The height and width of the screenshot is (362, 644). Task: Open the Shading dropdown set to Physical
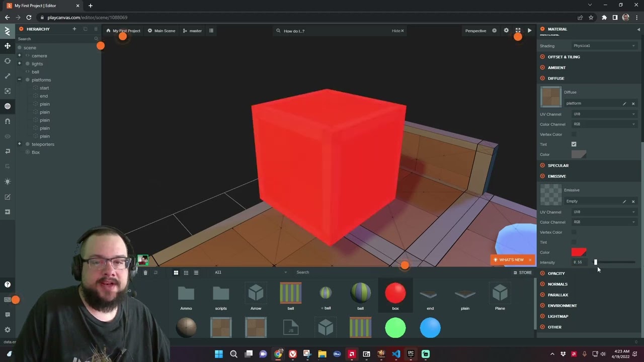coord(604,46)
